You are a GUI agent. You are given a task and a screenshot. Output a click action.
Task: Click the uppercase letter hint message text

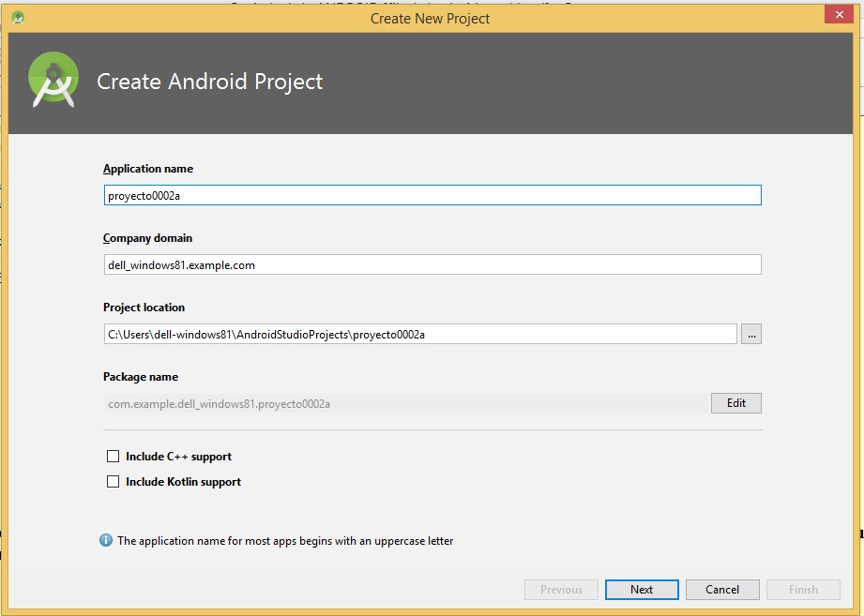point(285,541)
